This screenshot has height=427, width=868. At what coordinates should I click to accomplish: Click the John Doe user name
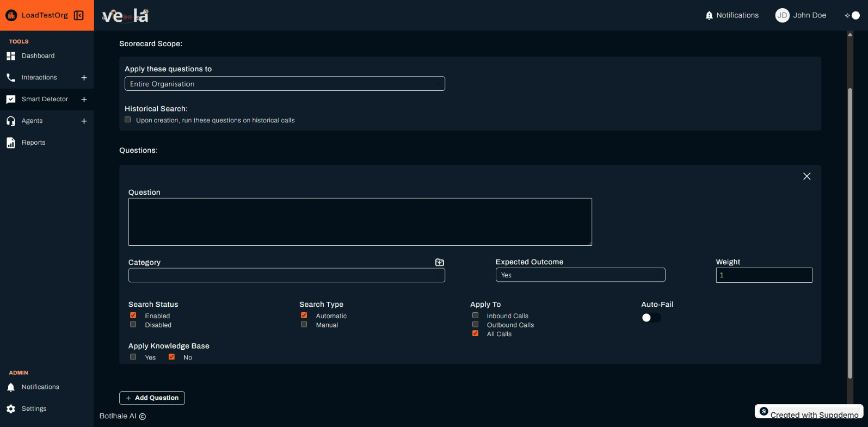pyautogui.click(x=810, y=15)
